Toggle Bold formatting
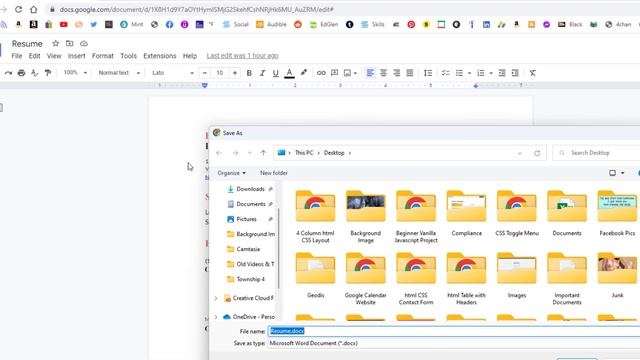This screenshot has width=640, height=360. point(249,73)
